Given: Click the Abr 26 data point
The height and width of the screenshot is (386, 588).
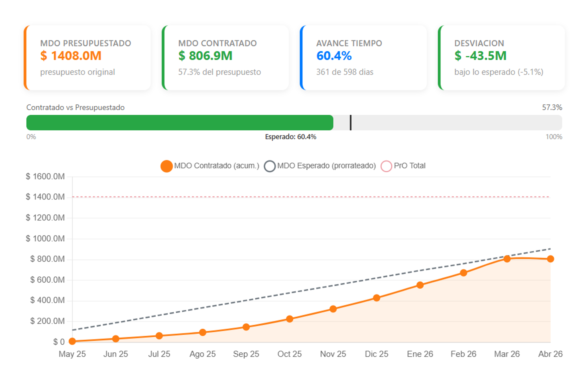Looking at the screenshot, I should pyautogui.click(x=550, y=259).
